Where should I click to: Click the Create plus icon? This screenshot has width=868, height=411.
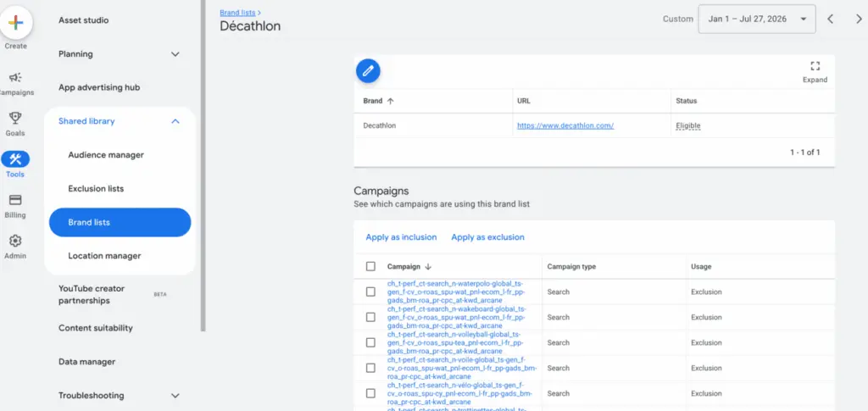pos(16,23)
